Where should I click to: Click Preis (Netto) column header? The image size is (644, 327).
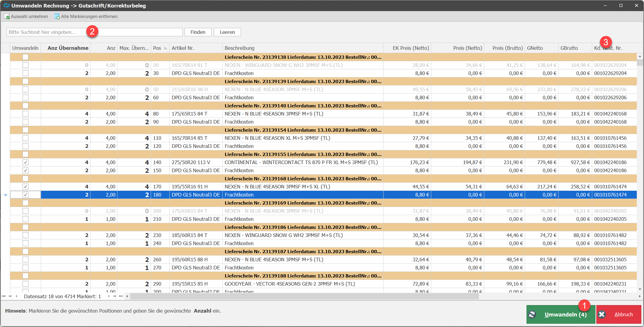[x=458, y=48]
